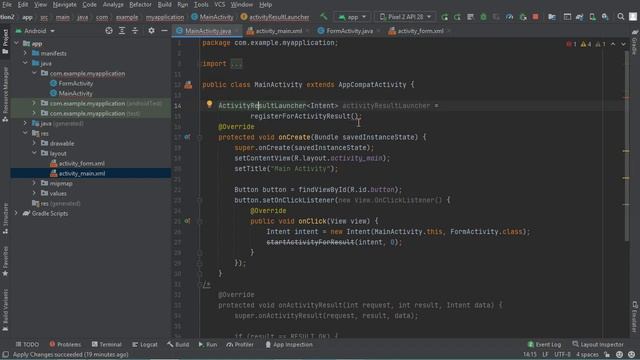
Task: Collapse the java folder
Action: (25, 63)
